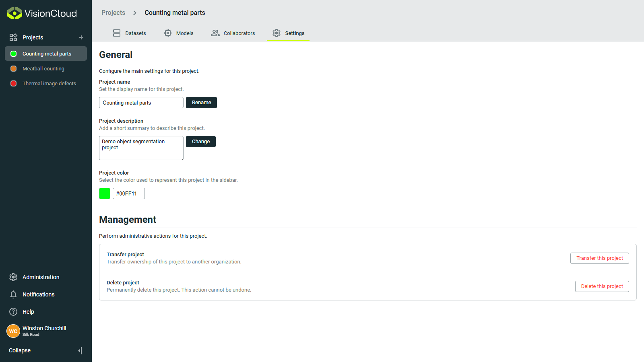Click the Settings gear icon in tab bar

click(277, 33)
